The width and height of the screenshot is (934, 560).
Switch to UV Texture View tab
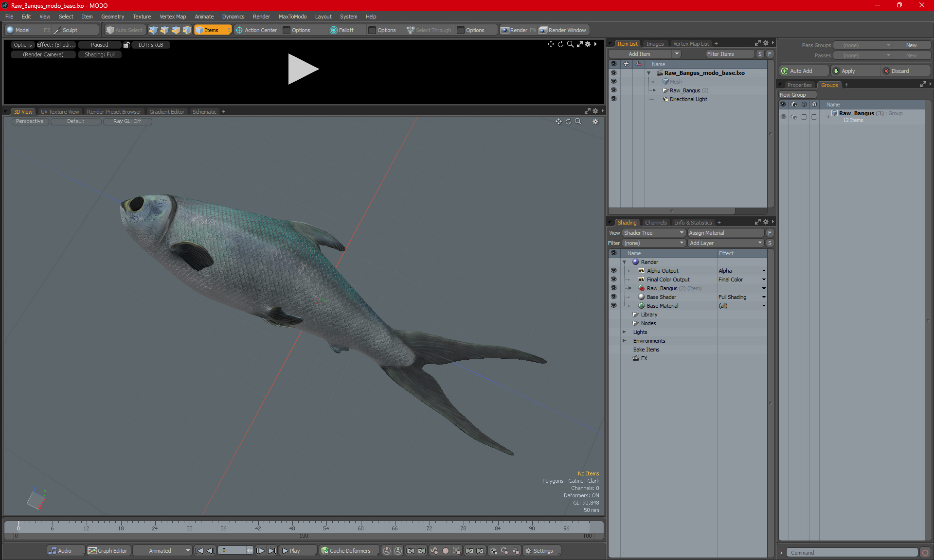59,111
